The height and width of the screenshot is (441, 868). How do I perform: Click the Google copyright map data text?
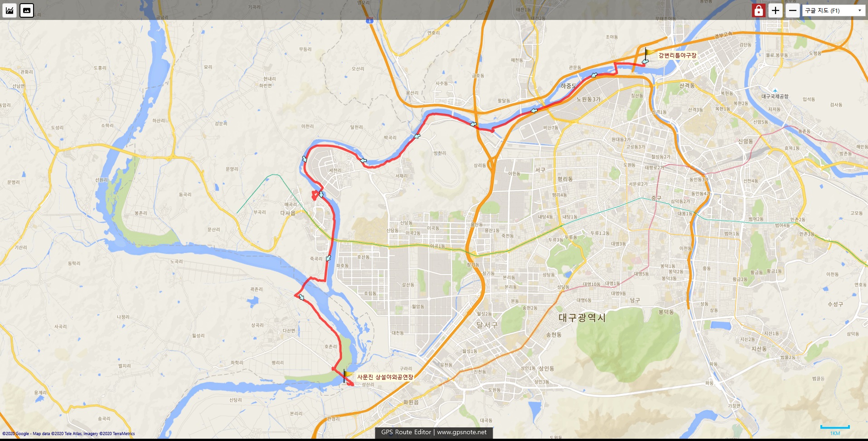click(68, 434)
